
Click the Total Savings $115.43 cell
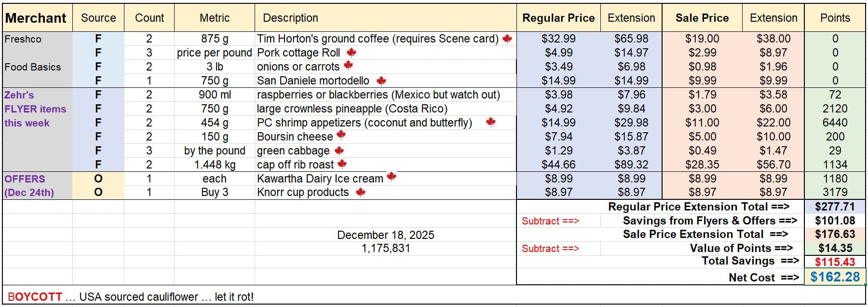click(835, 262)
